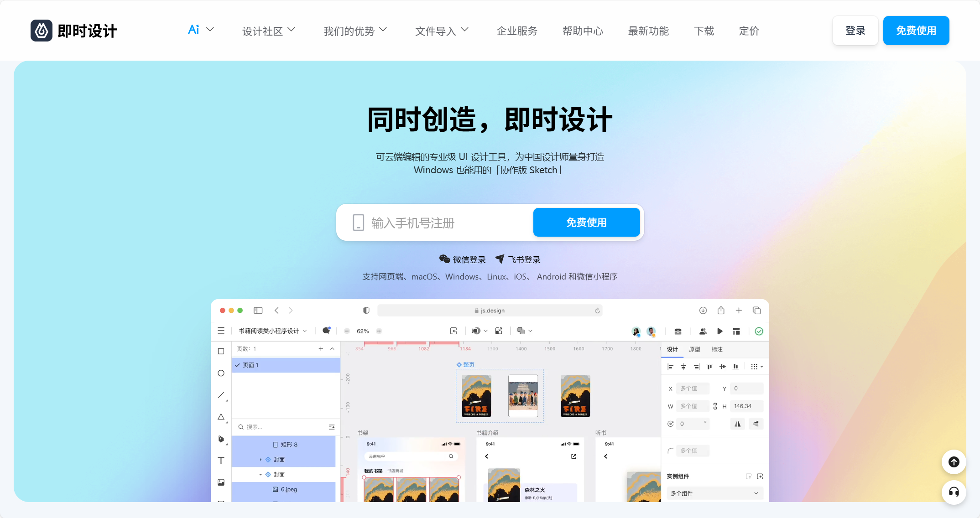Open the 多个组件 instance dropdown
The height and width of the screenshot is (518, 980).
pyautogui.click(x=714, y=493)
